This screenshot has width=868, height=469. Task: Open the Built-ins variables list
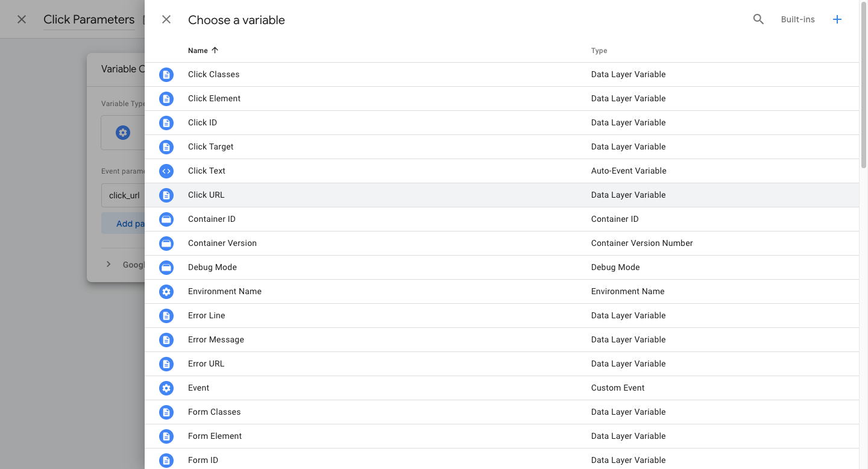797,19
